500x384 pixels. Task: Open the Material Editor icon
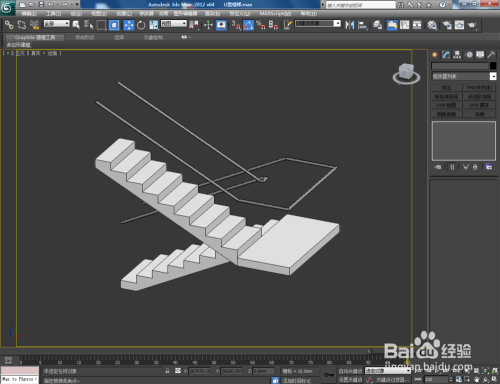[x=432, y=25]
